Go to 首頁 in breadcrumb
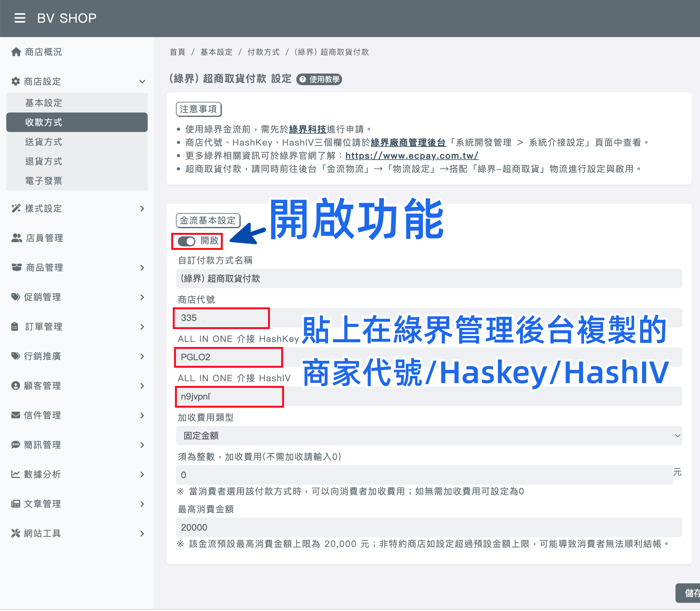 tap(177, 52)
